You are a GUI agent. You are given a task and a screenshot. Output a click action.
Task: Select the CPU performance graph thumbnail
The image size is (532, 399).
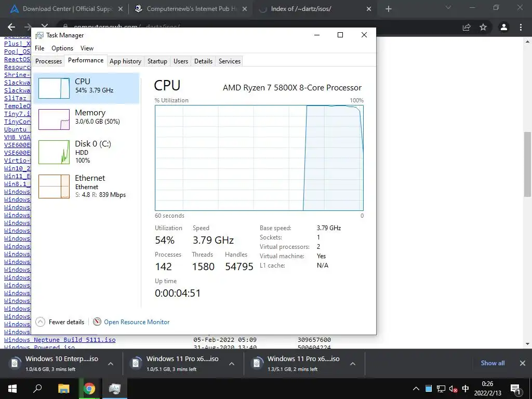pyautogui.click(x=54, y=88)
